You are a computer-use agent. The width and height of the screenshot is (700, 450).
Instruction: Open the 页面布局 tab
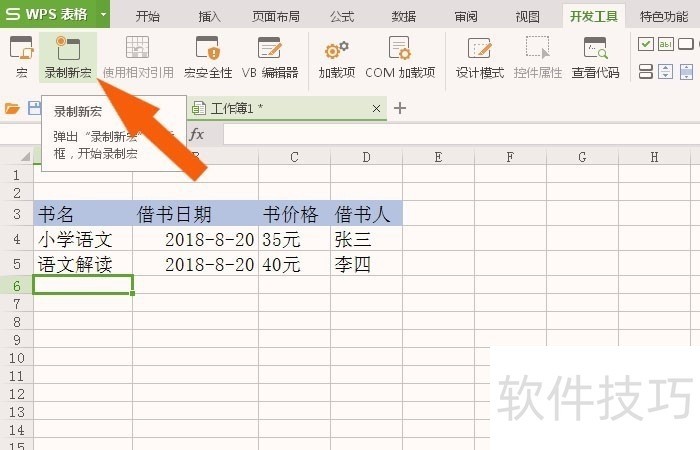click(275, 17)
